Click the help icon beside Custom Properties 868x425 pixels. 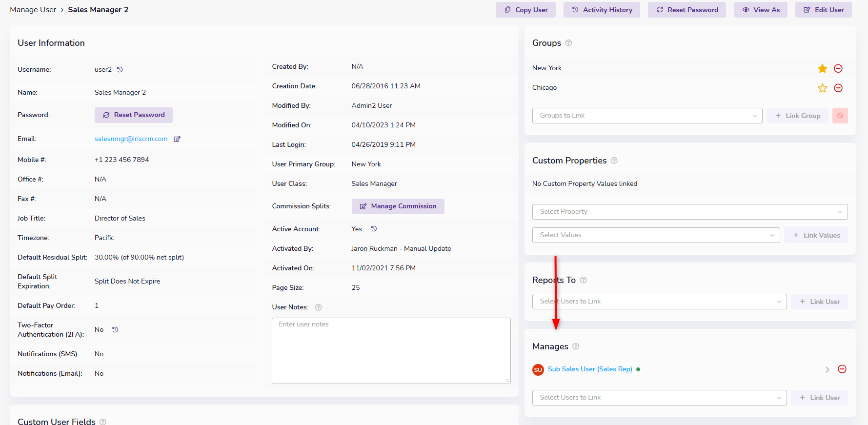click(614, 161)
